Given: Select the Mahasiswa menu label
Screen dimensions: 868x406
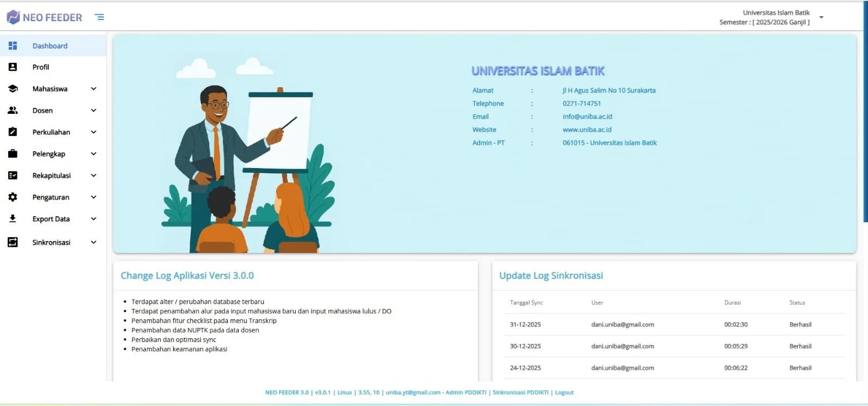Looking at the screenshot, I should coord(50,89).
